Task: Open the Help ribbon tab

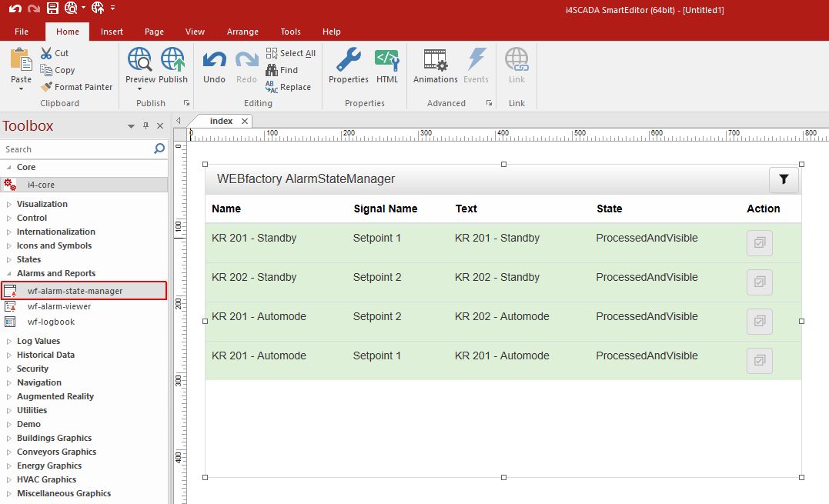Action: coord(332,32)
